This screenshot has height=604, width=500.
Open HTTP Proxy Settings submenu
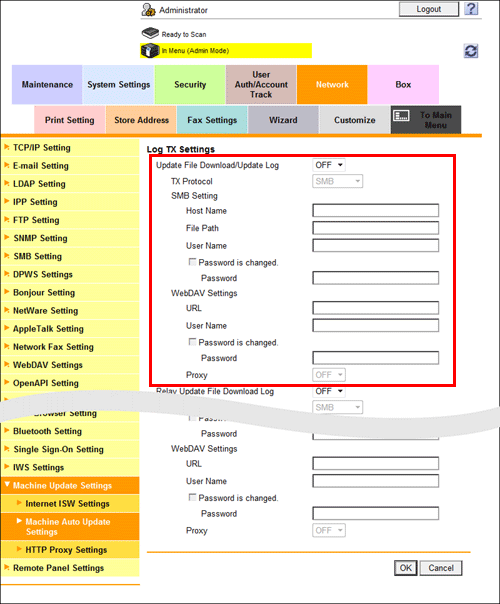pyautogui.click(x=70, y=550)
